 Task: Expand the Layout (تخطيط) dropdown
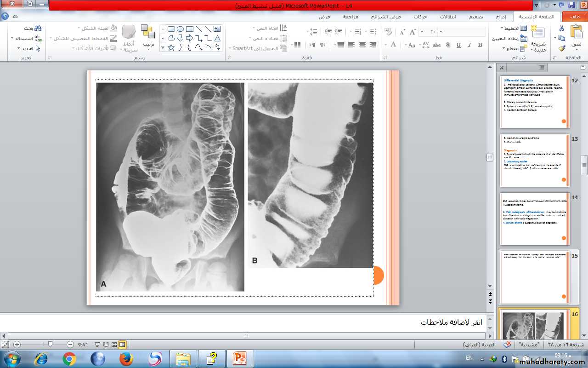(x=502, y=29)
